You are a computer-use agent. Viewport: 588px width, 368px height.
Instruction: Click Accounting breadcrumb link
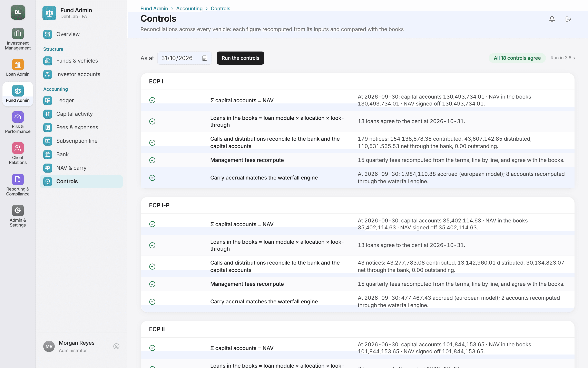click(189, 9)
